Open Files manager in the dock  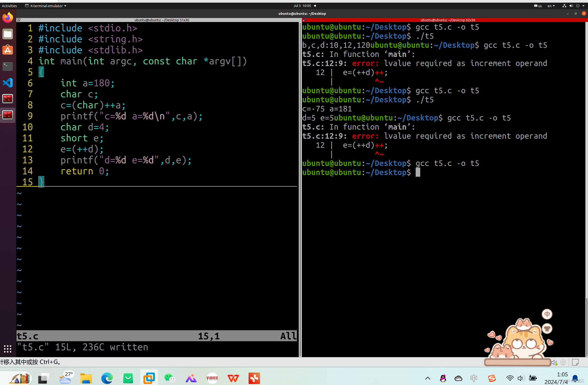point(8,34)
